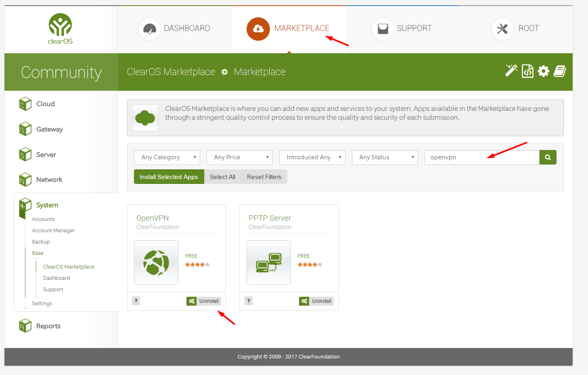Open Backup under System
Screen dimensions: 588x375
[x=41, y=242]
